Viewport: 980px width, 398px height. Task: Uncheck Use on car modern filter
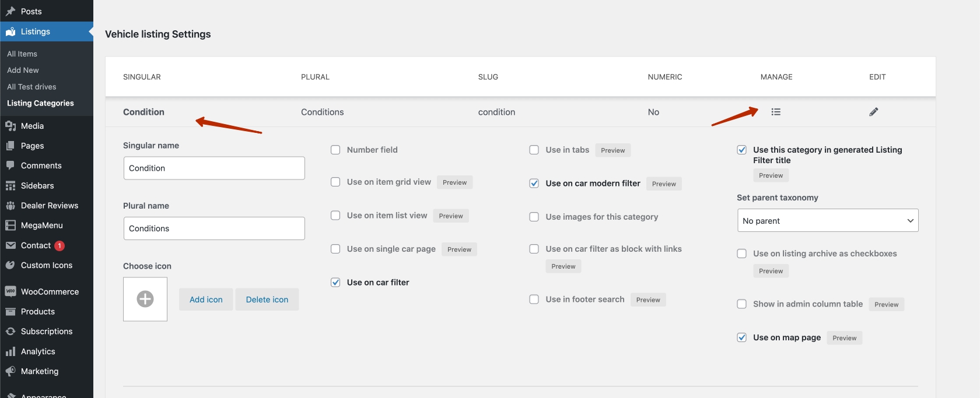pyautogui.click(x=534, y=184)
